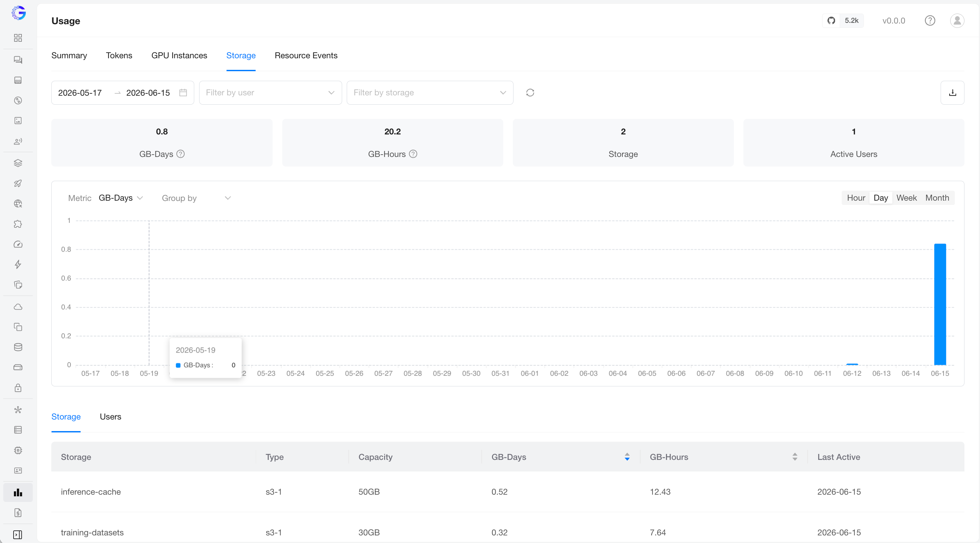Open the database cylinder icon in sidebar
The height and width of the screenshot is (543, 980).
(18, 347)
